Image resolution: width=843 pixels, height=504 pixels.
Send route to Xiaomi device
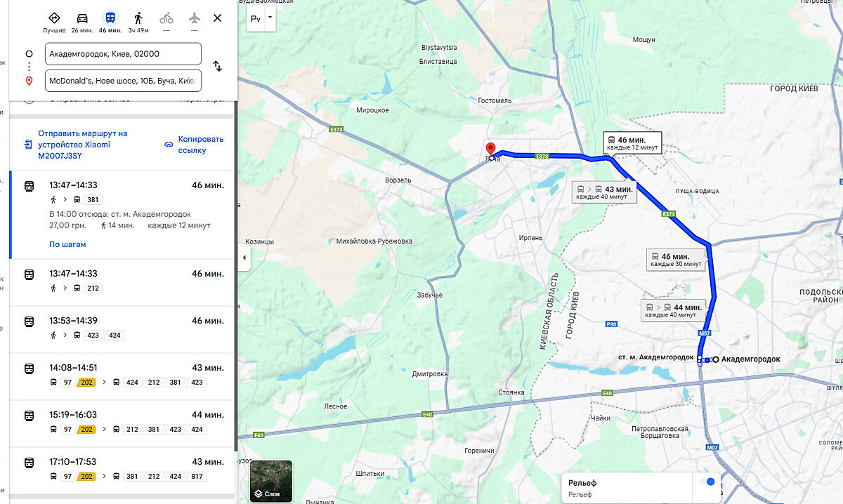coord(83,144)
